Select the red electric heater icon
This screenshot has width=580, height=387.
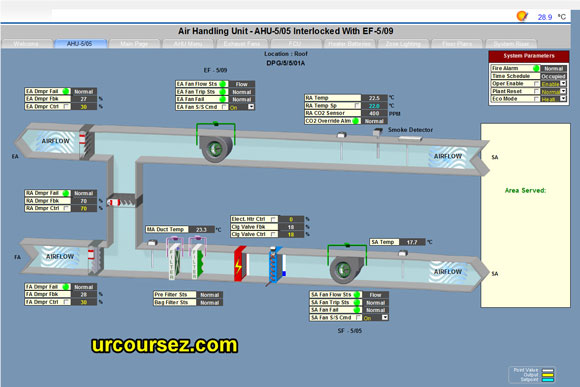(240, 264)
